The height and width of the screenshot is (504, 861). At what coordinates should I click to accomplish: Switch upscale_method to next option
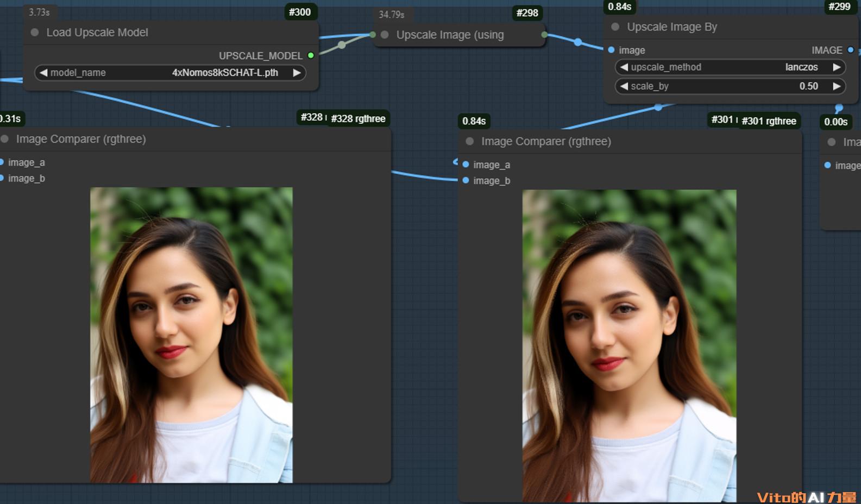pyautogui.click(x=837, y=67)
